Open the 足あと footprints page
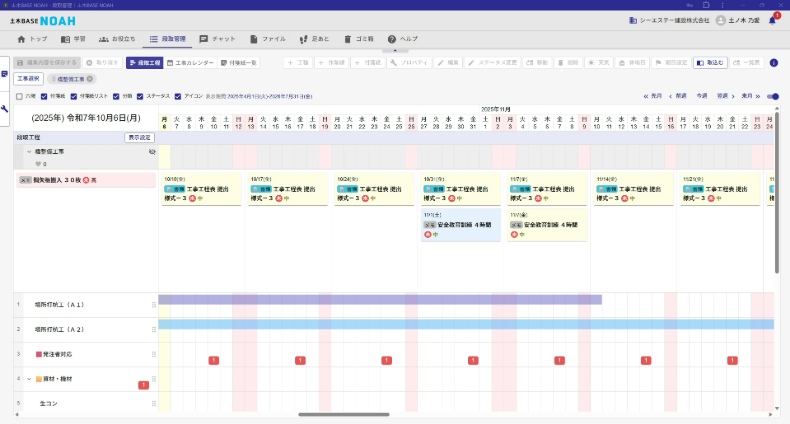The image size is (790, 424). pos(316,38)
